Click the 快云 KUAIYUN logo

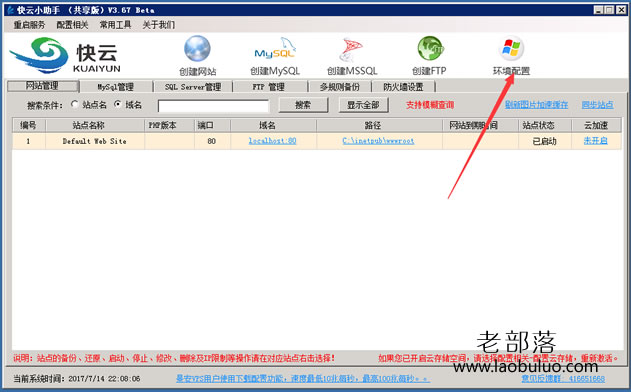[65, 56]
